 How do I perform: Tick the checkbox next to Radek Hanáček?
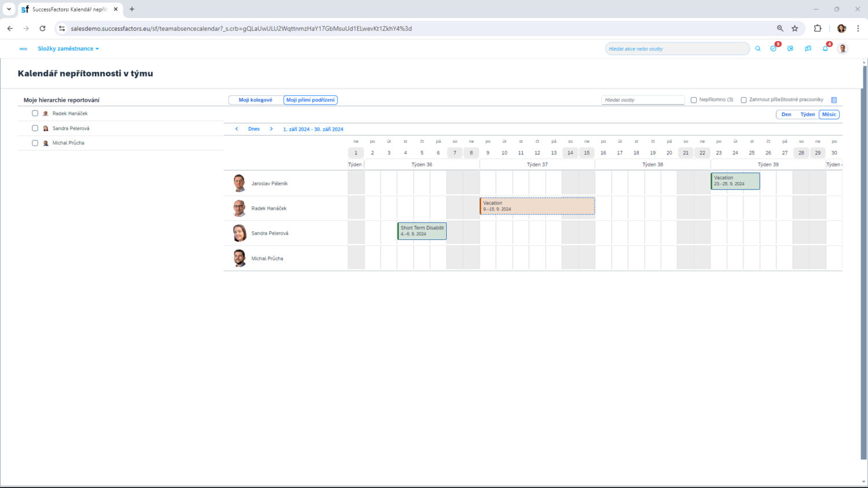pyautogui.click(x=35, y=113)
